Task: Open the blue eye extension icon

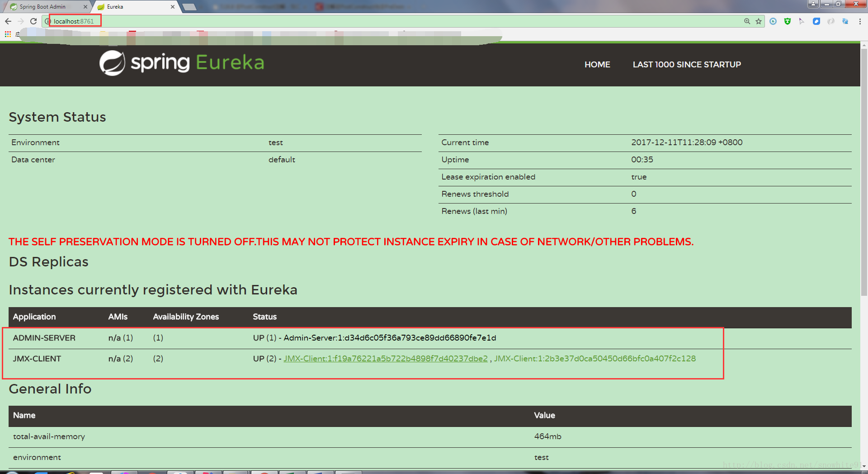Action: coord(773,21)
